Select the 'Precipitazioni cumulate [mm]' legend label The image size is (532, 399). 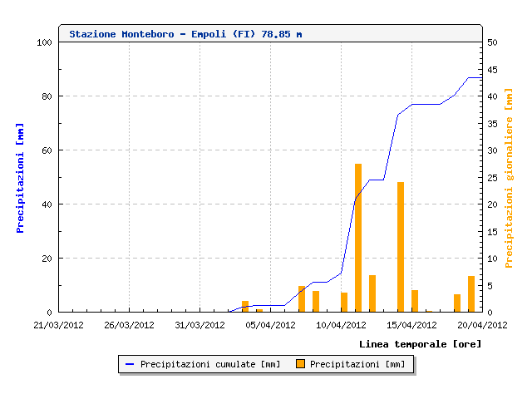click(x=210, y=364)
